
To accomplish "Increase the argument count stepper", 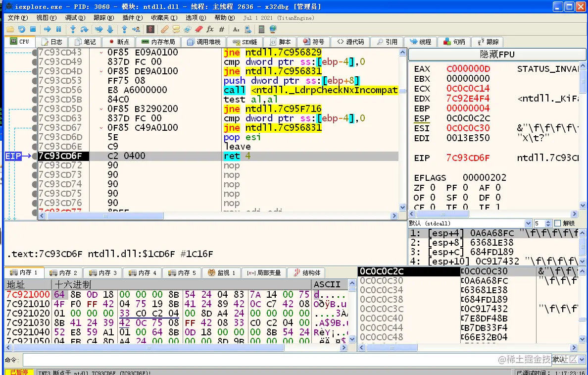I will (x=548, y=221).
